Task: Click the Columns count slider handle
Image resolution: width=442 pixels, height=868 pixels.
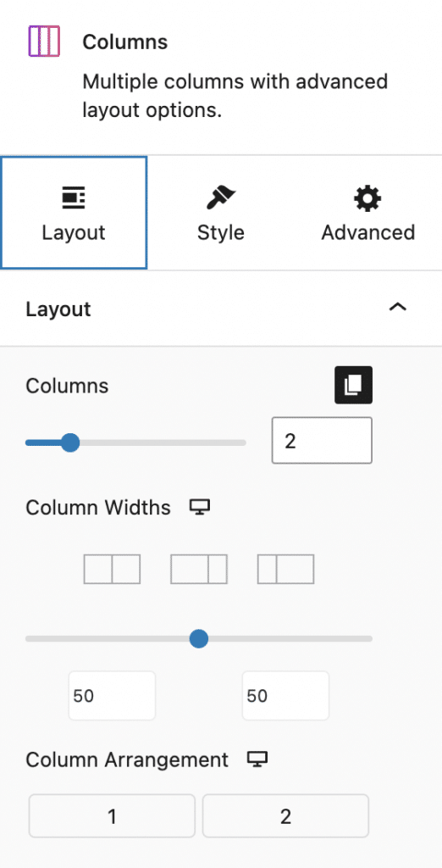Action: [x=69, y=442]
